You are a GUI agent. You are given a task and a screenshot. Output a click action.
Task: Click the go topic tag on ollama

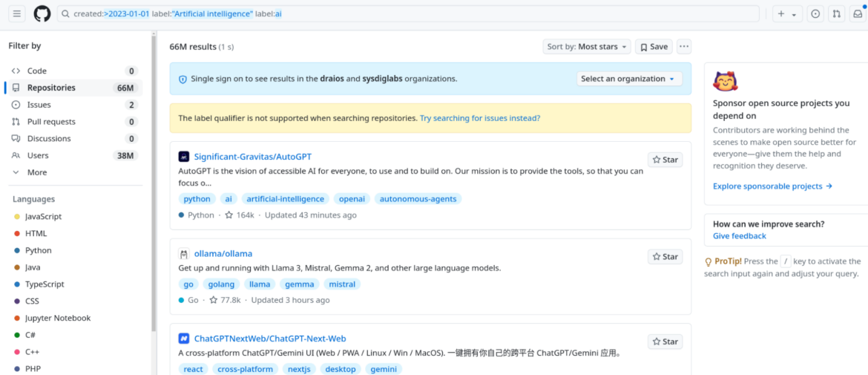pyautogui.click(x=188, y=284)
